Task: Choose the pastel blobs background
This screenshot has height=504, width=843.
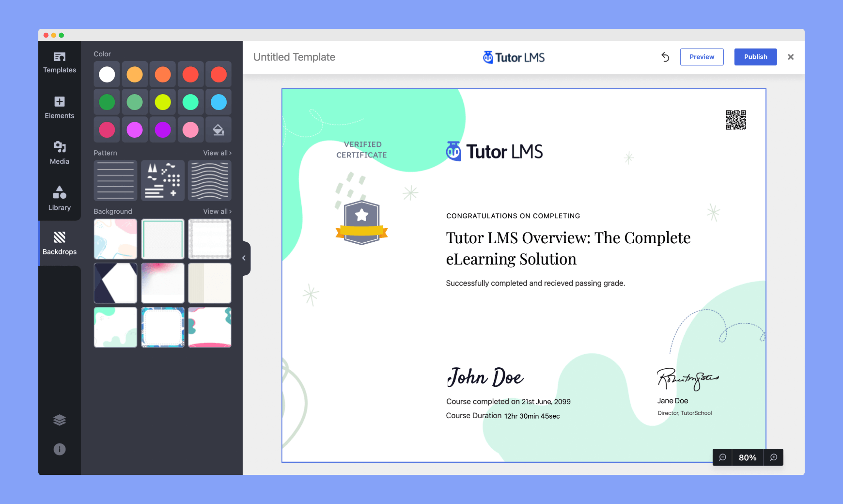Action: [x=115, y=239]
